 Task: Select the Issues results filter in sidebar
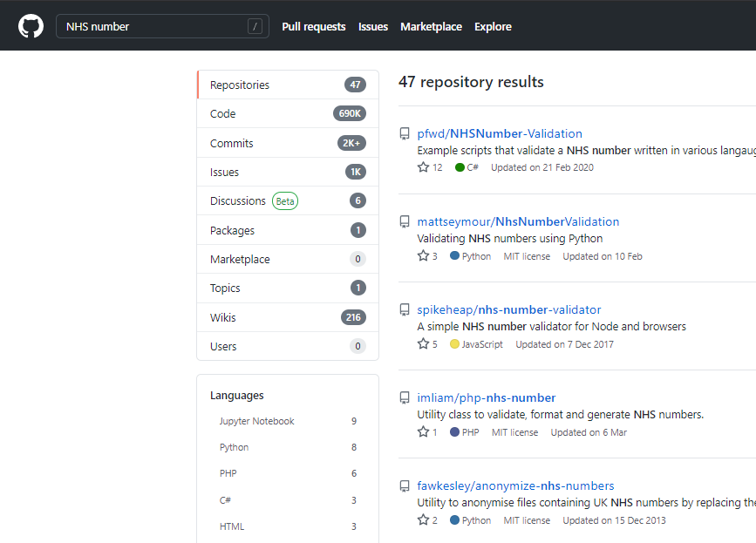tap(288, 172)
